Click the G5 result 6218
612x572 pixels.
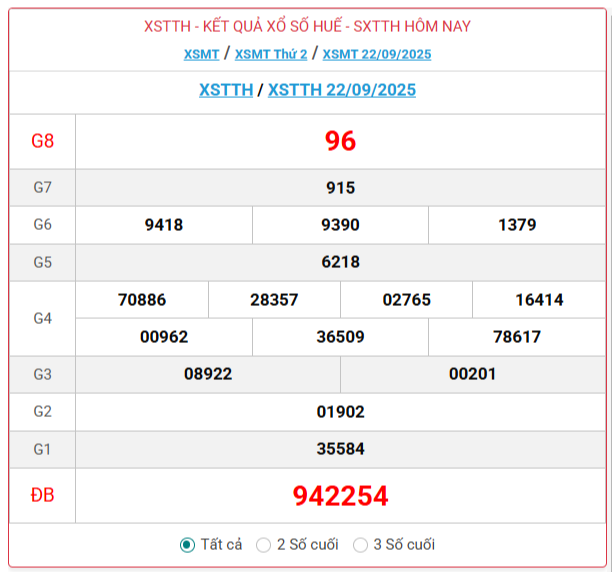pos(340,262)
